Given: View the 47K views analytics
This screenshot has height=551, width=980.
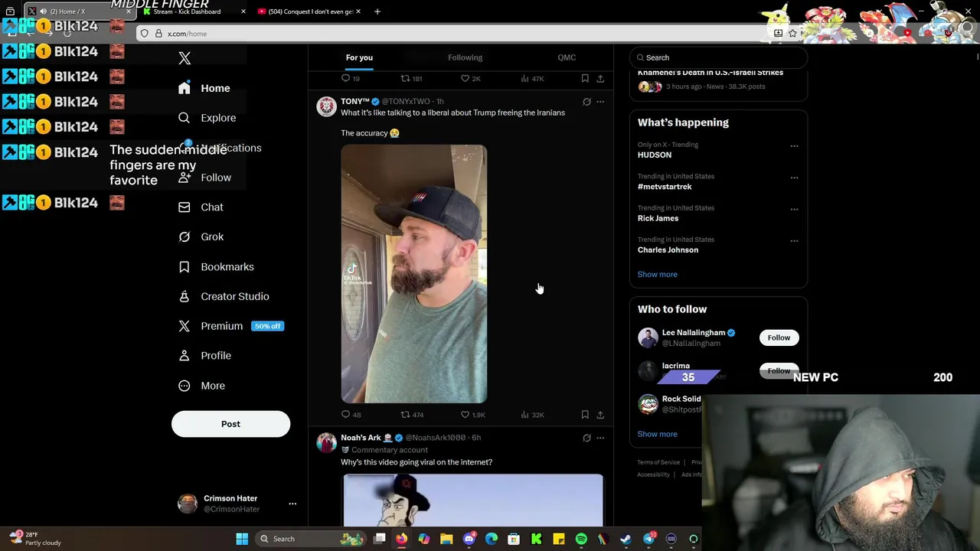Looking at the screenshot, I should [532, 78].
